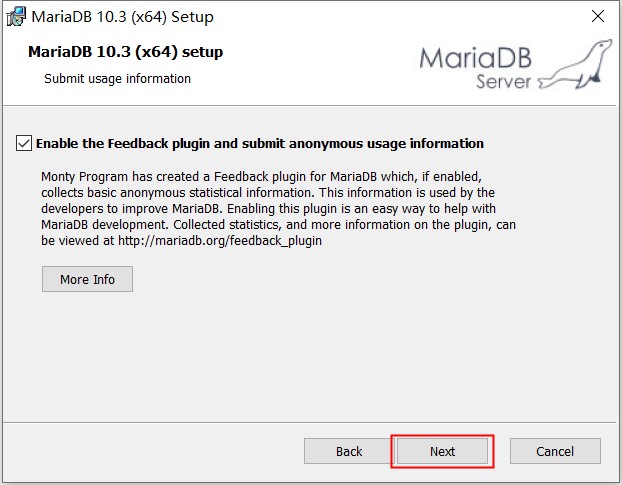Viewport: 622px width, 485px height.
Task: Uncheck the Enable Feedback plugin checkbox
Action: [24, 143]
